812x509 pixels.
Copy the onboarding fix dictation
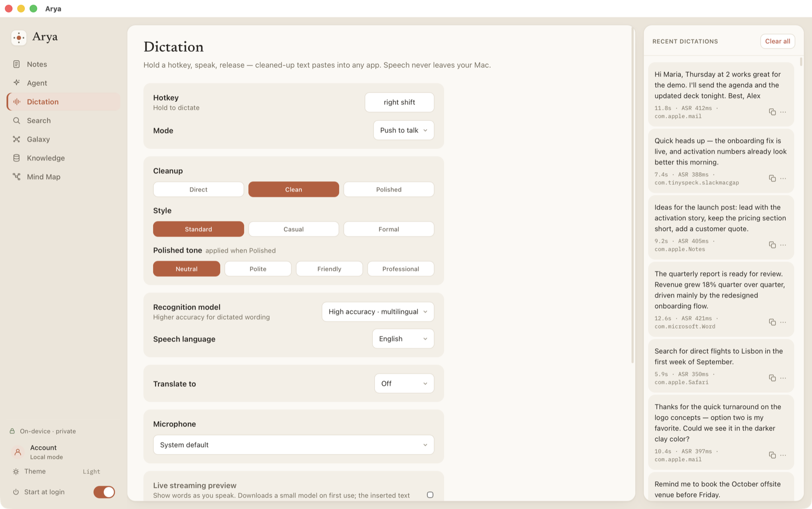pyautogui.click(x=772, y=179)
